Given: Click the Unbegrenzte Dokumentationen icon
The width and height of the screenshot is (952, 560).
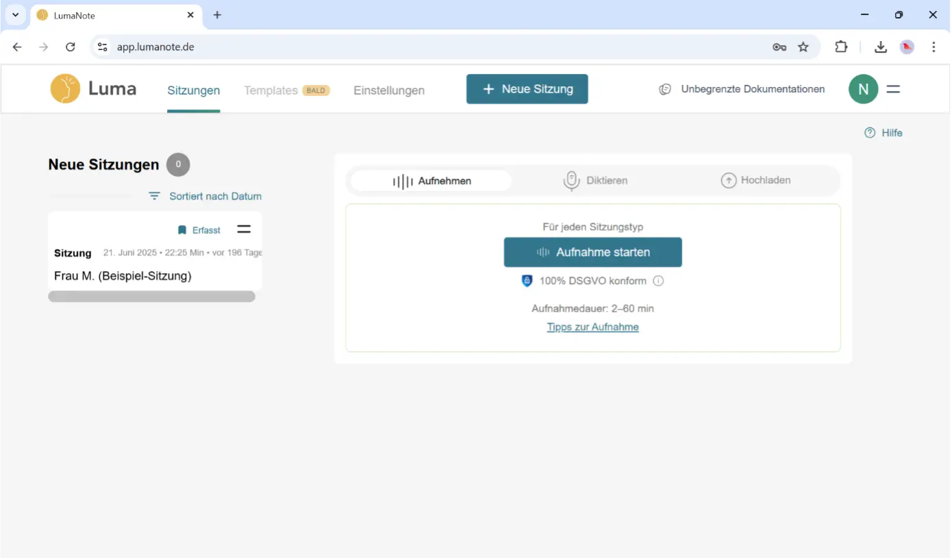Looking at the screenshot, I should [x=665, y=89].
